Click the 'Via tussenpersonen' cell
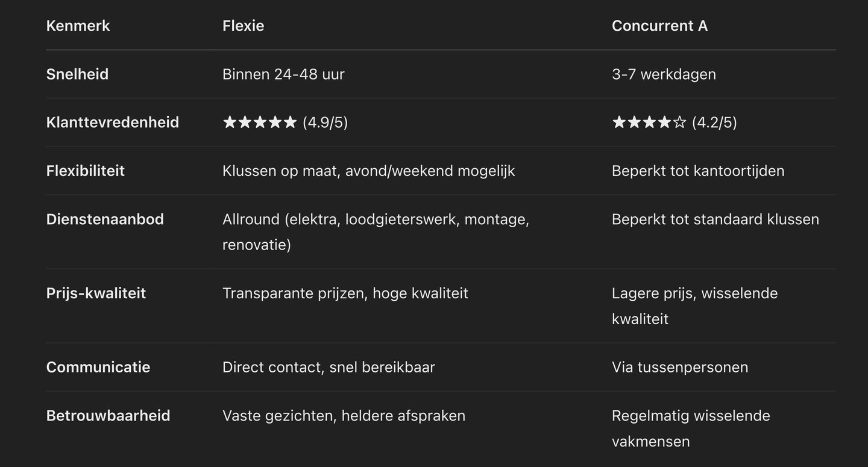868x467 pixels. (681, 367)
